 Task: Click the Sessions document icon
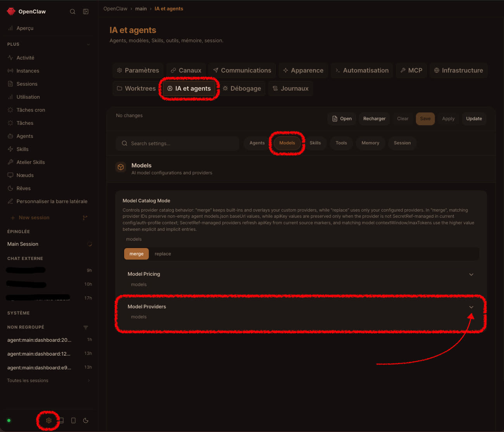tap(10, 84)
